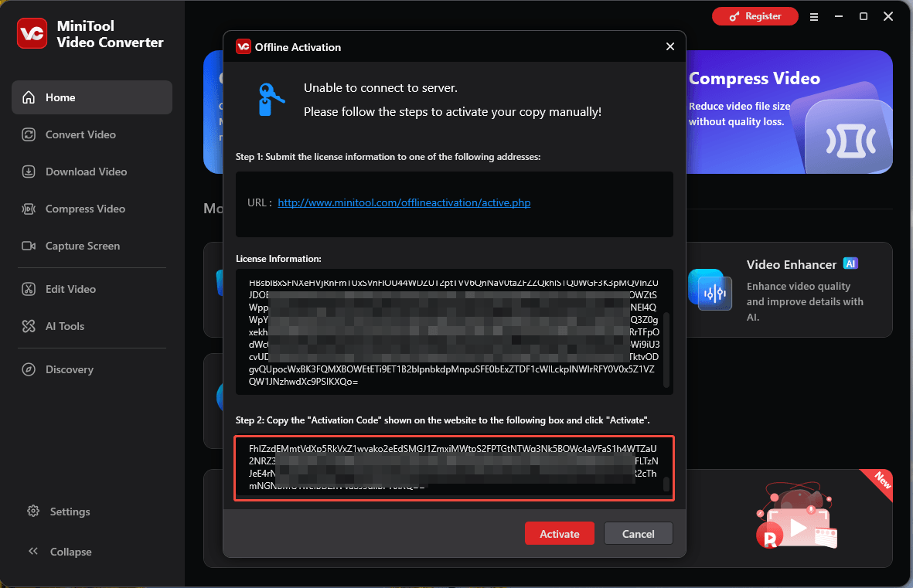
Task: Maximize the MiniTool window
Action: [864, 16]
